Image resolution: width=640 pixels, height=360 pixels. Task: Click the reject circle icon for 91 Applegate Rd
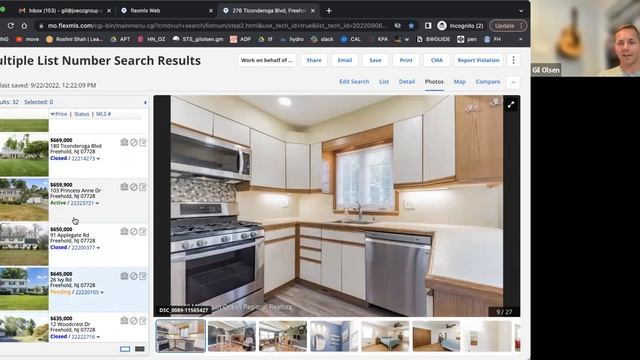click(133, 231)
